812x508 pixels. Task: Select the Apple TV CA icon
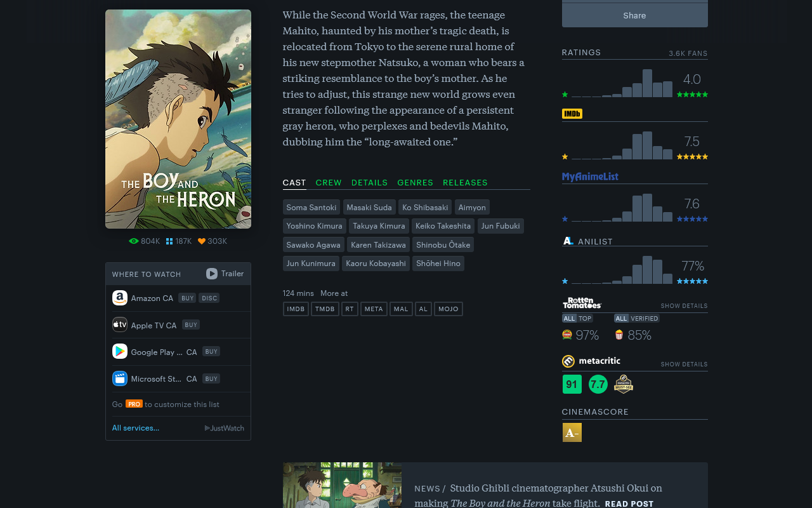click(119, 324)
